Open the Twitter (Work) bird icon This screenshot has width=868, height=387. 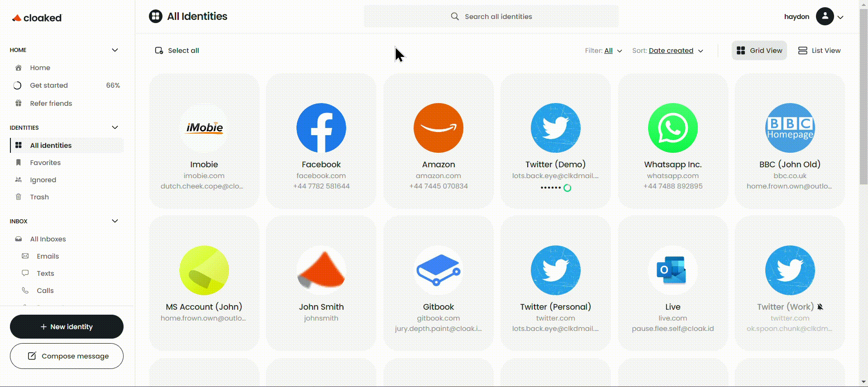click(x=790, y=270)
